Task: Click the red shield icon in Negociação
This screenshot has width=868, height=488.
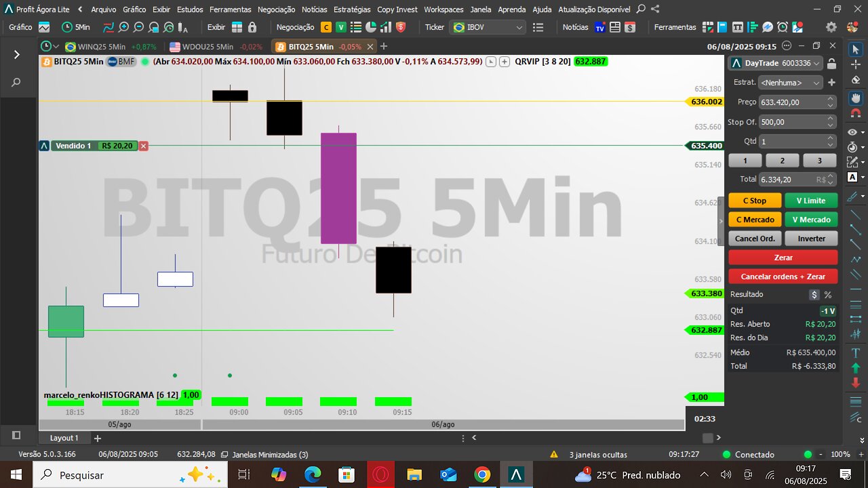Action: [401, 27]
